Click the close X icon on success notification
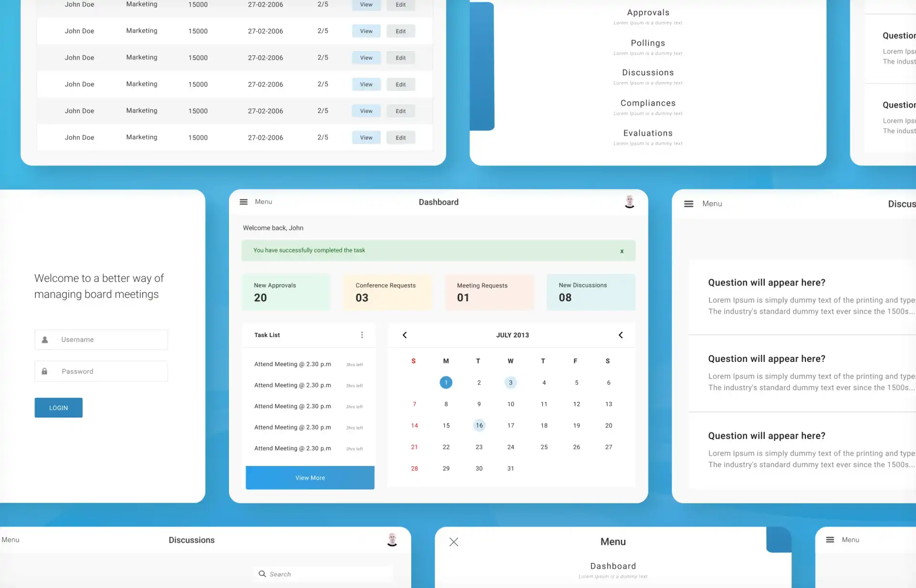916x588 pixels. [622, 249]
